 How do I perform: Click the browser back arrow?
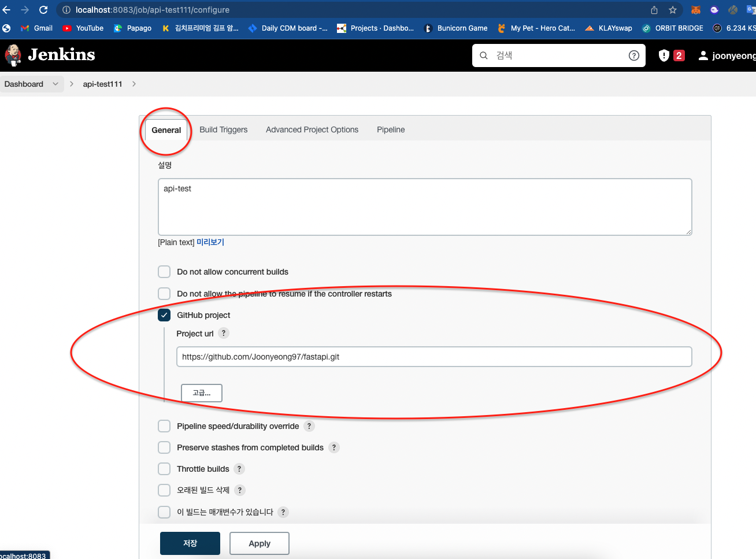click(x=6, y=10)
